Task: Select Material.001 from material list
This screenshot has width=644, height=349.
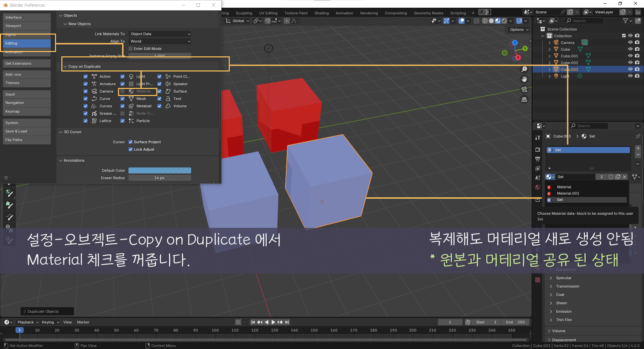Action: [x=586, y=193]
